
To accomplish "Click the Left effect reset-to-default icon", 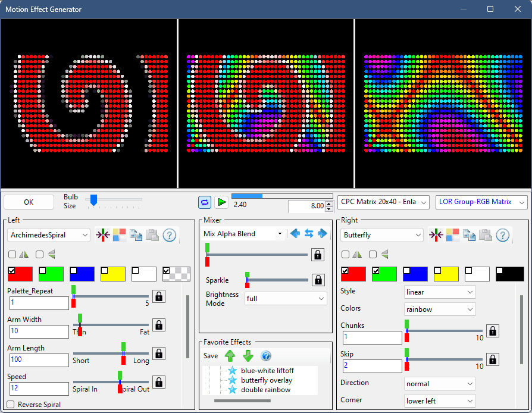I will point(102,235).
